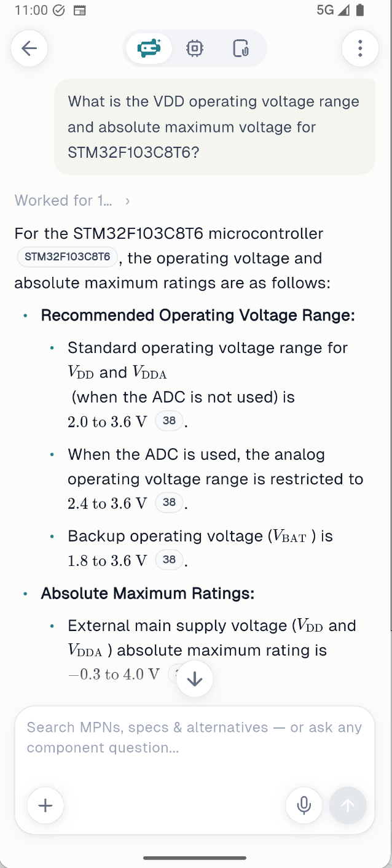Screen dimensions: 392x868
Task: Focus the Search MPNs input field
Action: click(x=195, y=738)
